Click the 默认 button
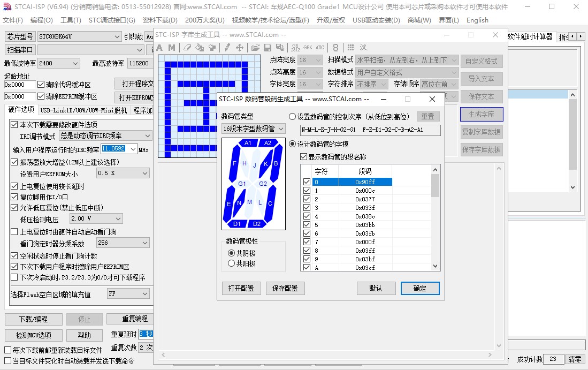This screenshot has height=370, width=588. tap(376, 288)
